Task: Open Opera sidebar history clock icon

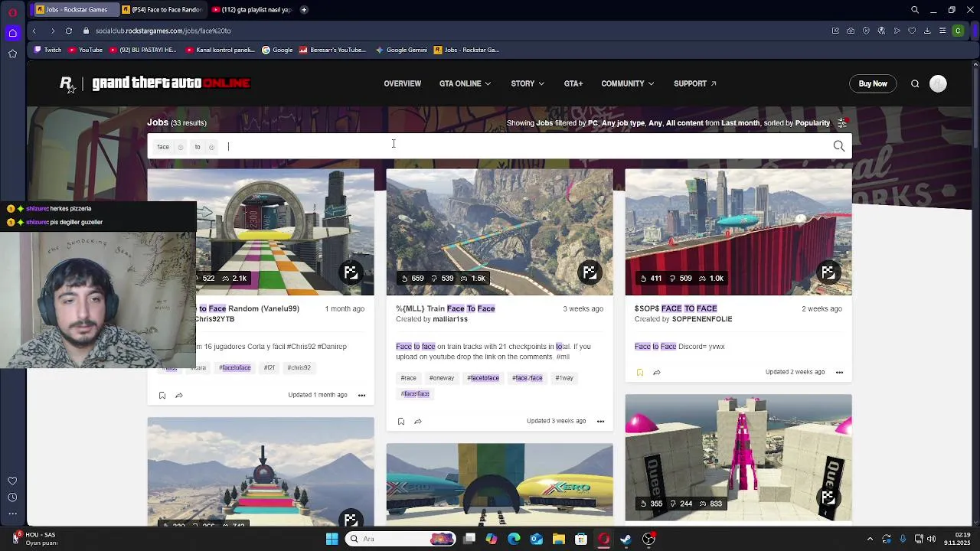Action: point(12,497)
